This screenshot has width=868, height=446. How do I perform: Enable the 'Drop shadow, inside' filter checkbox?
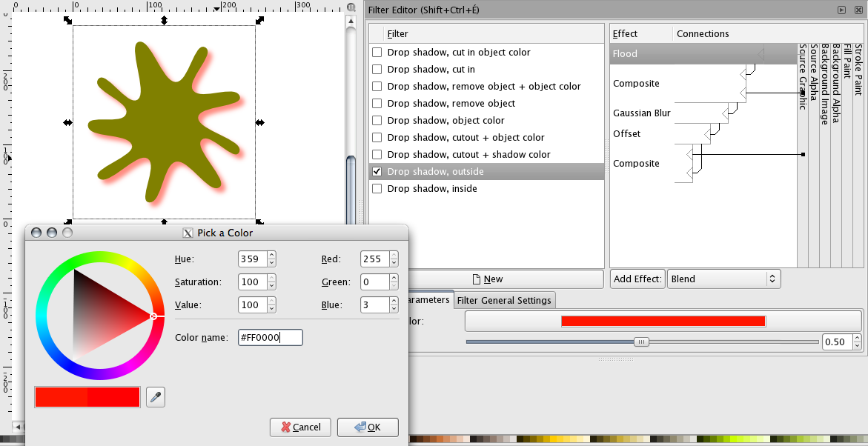[377, 189]
